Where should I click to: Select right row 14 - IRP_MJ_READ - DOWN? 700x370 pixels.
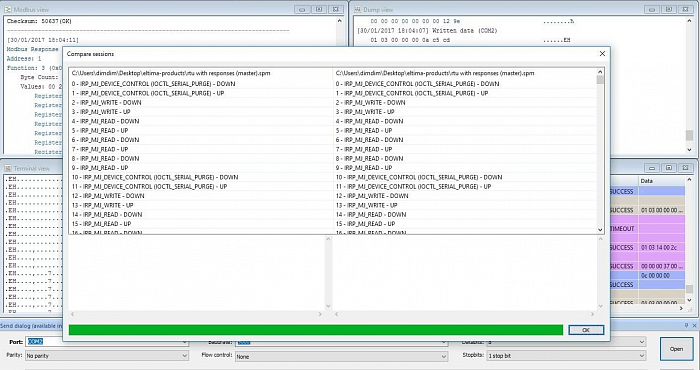tap(464, 215)
